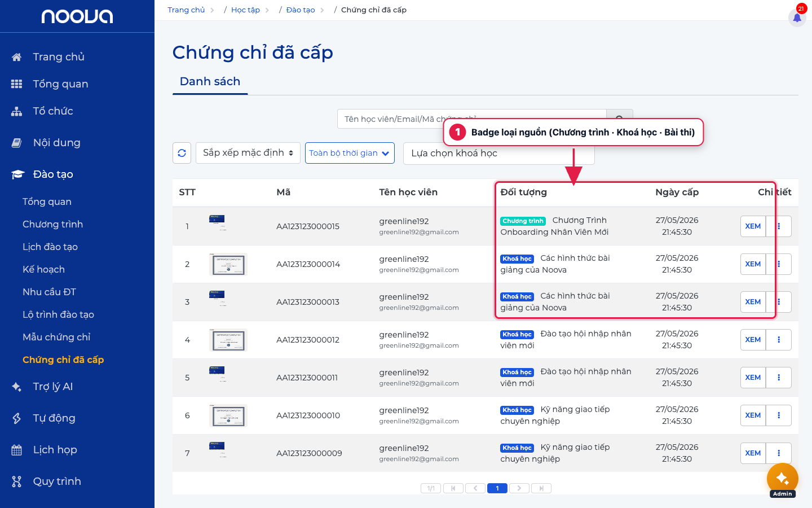Click XEM for certificate AA123123000013
Viewport: 812px width, 508px height.
click(x=753, y=302)
